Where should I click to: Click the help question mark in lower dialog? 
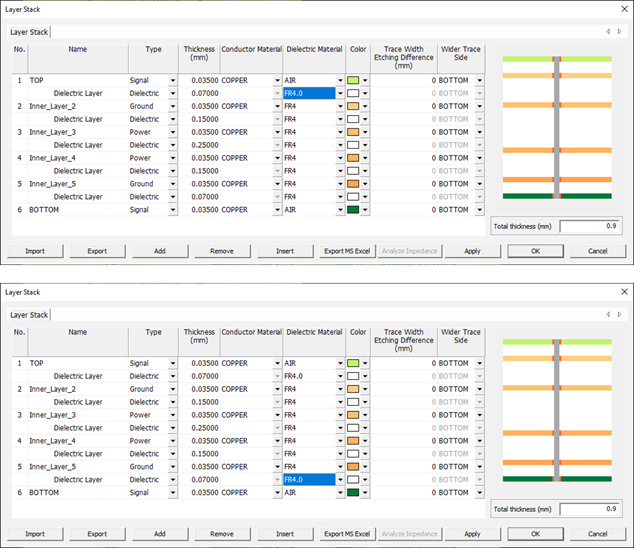click(602, 292)
